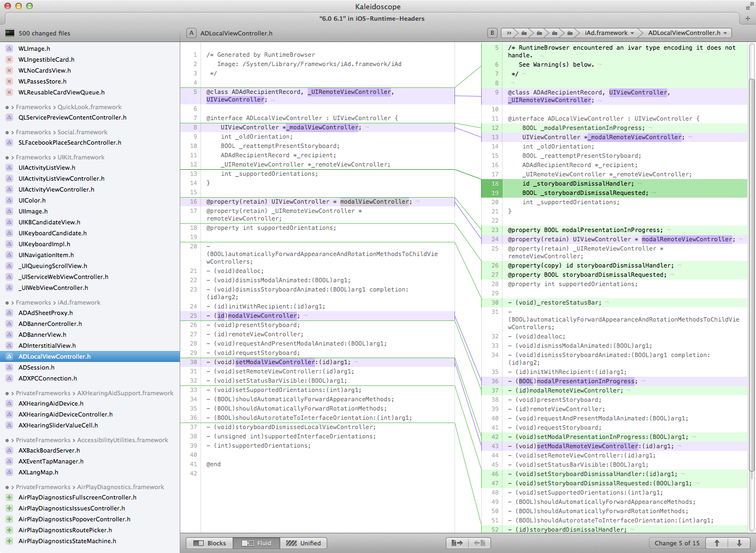Expand the hidden path components chevron
This screenshot has height=553, width=756.
[x=509, y=33]
